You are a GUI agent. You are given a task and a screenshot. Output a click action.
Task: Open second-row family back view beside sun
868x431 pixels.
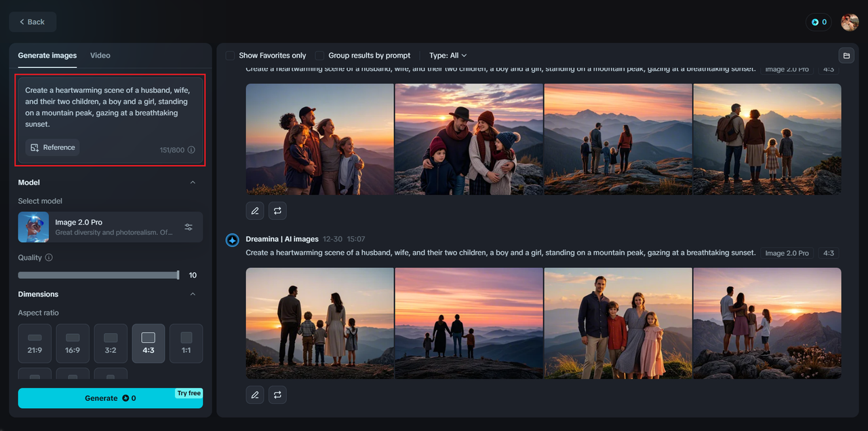(x=320, y=323)
